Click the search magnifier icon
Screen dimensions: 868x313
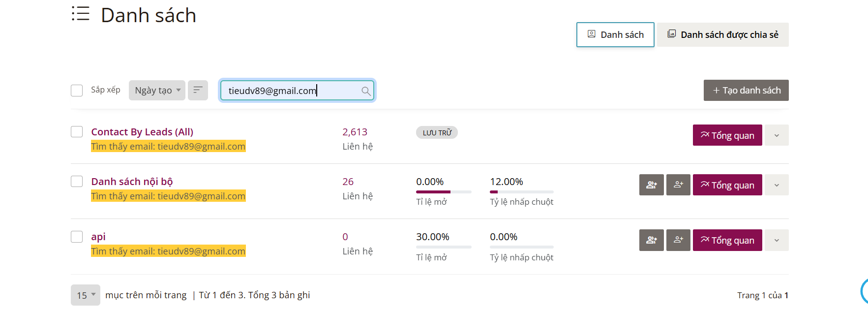pos(365,91)
